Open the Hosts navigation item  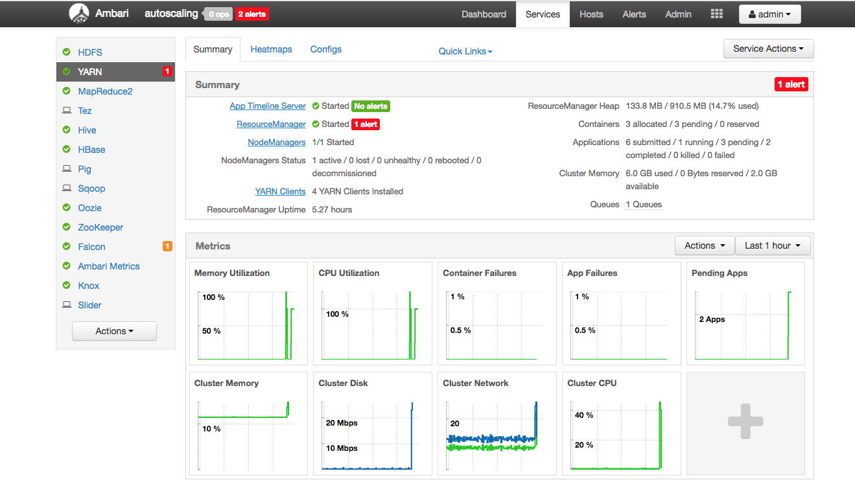pos(591,14)
